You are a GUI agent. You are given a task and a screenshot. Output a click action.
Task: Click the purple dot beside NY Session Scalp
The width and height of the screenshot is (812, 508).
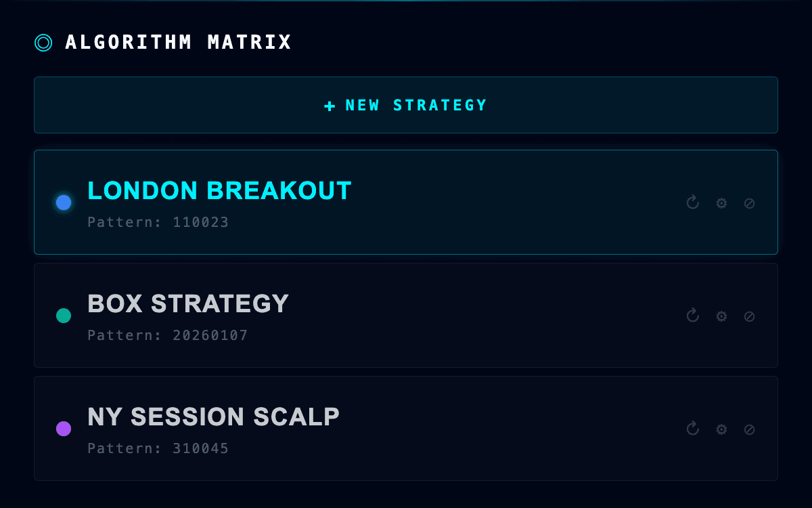tap(64, 429)
